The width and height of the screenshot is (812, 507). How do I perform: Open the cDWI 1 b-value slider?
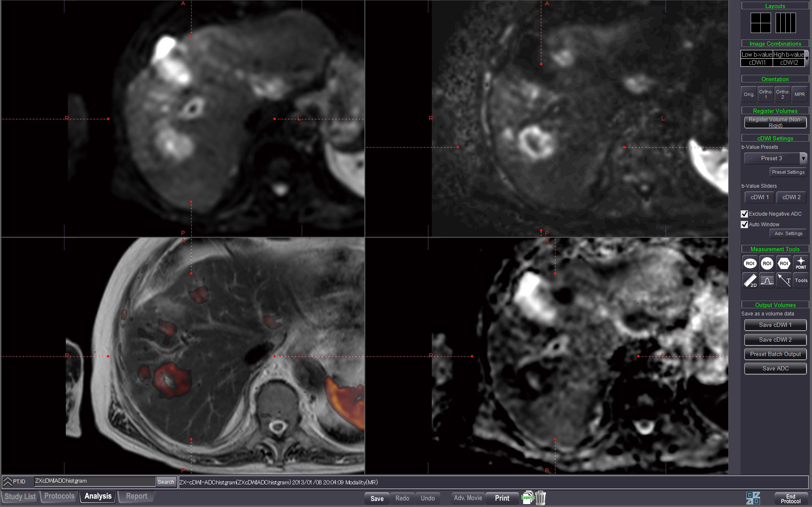[x=759, y=197]
